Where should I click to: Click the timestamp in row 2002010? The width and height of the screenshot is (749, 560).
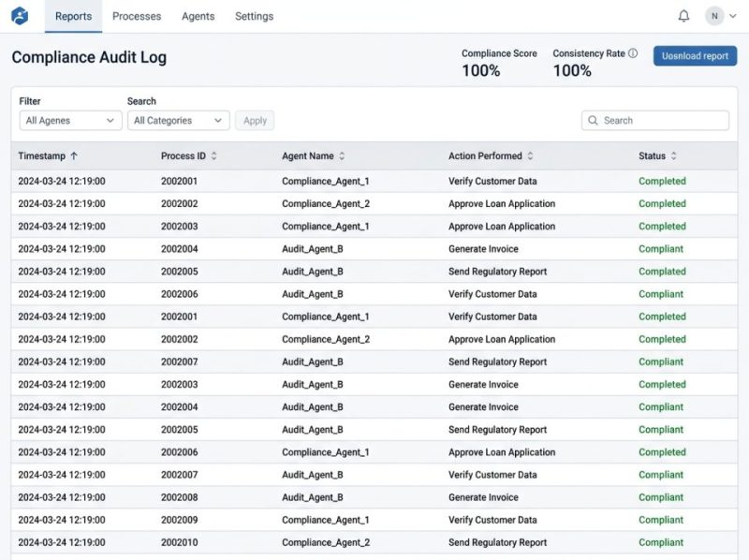62,542
